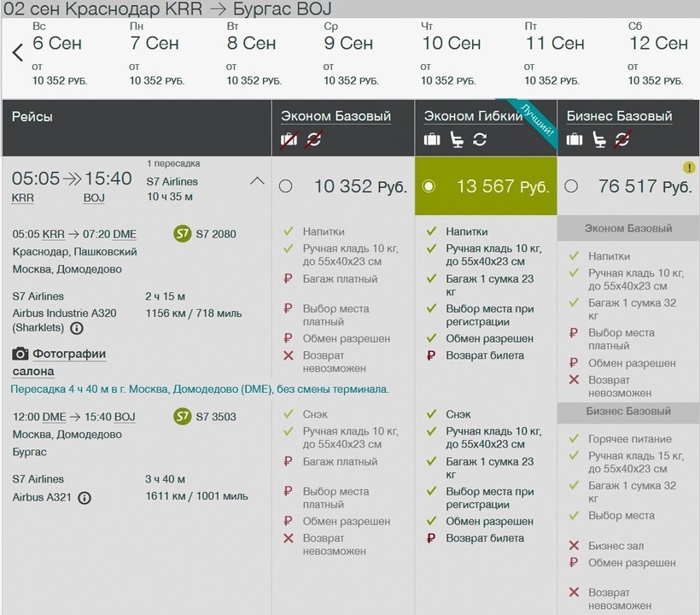Select the Эконом Гибкий fare for 13 567 руб.
Viewport: 700px width, 615px height.
(429, 186)
